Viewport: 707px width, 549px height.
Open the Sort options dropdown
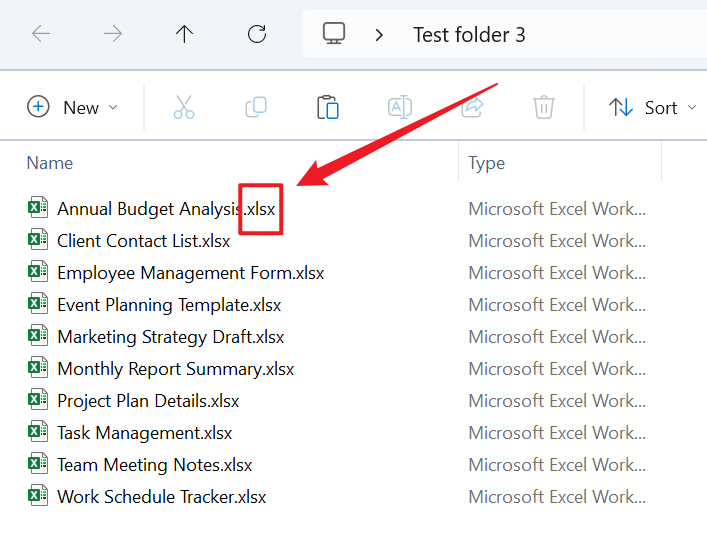click(652, 107)
